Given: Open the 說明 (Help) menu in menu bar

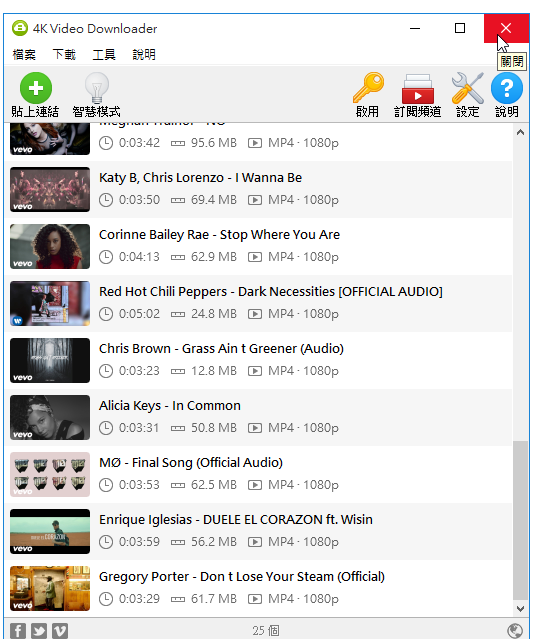Looking at the screenshot, I should pos(144,54).
